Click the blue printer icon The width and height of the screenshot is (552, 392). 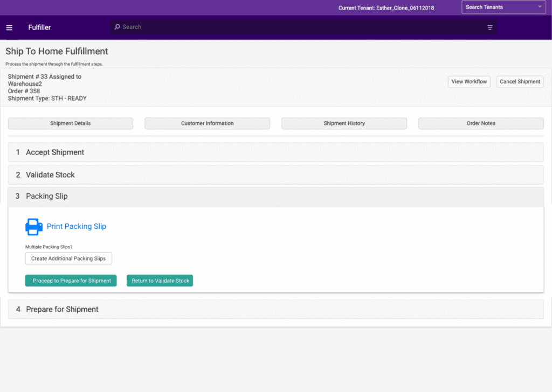[x=34, y=227]
